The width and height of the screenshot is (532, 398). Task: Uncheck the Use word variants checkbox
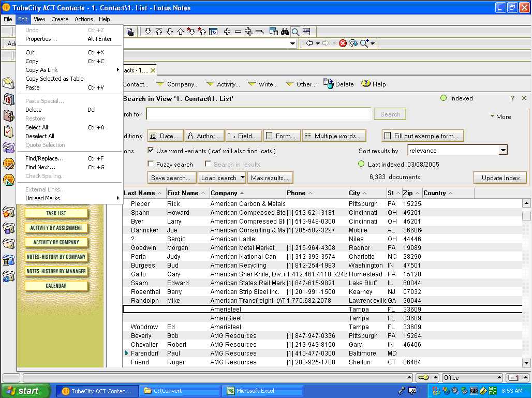pos(150,150)
